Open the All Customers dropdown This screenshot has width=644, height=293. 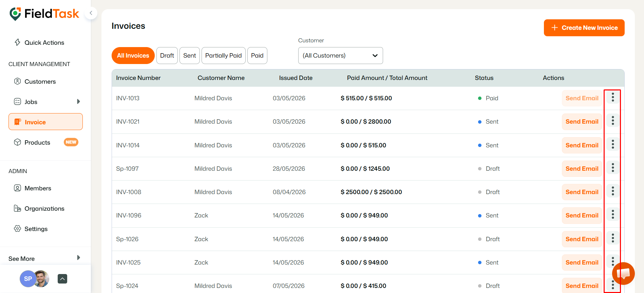tap(341, 56)
